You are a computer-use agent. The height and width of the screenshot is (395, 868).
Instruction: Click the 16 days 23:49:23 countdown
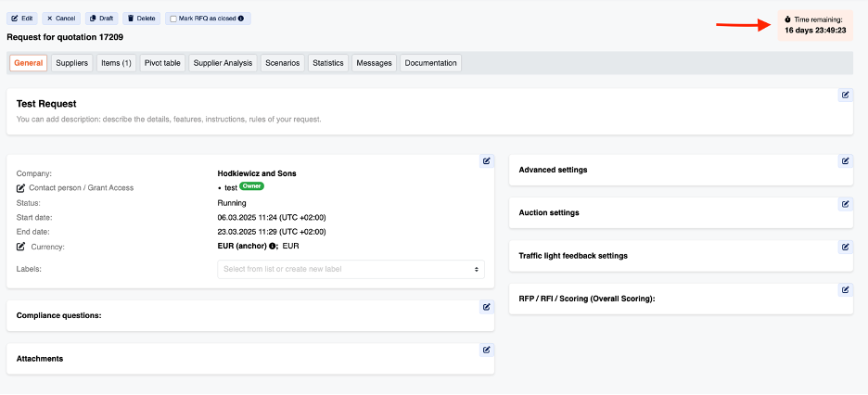(x=815, y=31)
